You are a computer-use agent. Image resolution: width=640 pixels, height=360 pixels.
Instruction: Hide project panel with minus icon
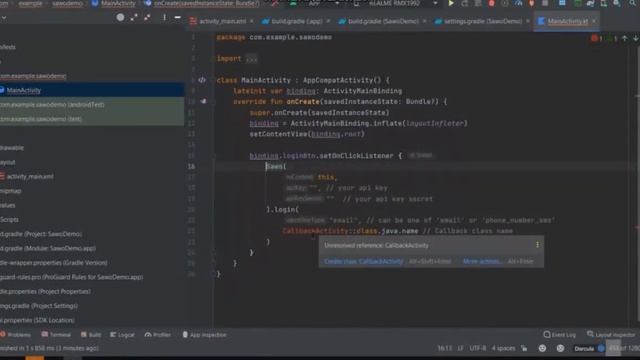[x=178, y=18]
